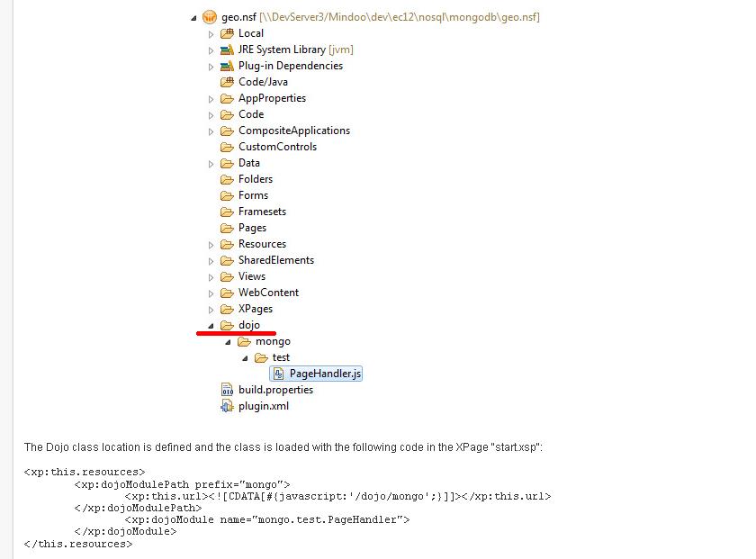Click the JRE System Library icon
The height and width of the screenshot is (559, 756).
click(x=227, y=50)
